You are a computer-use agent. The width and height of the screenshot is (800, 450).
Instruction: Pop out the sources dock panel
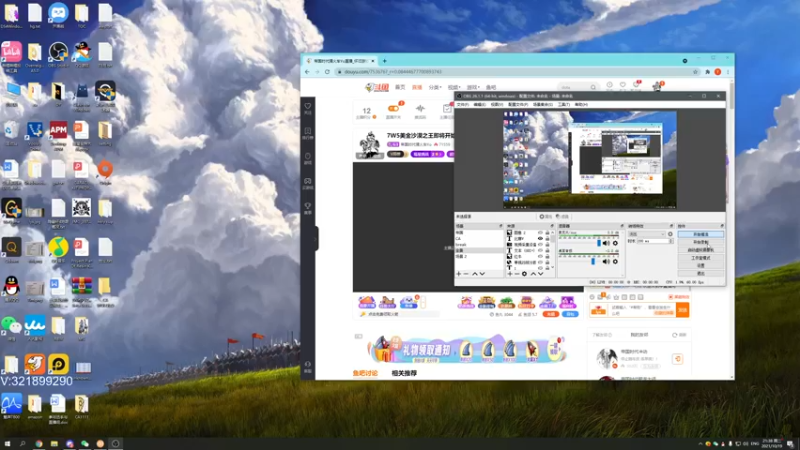[x=552, y=226]
